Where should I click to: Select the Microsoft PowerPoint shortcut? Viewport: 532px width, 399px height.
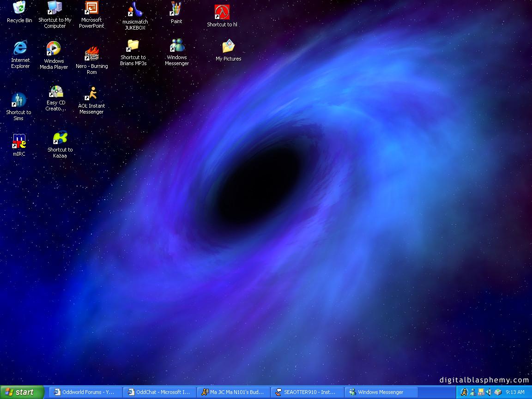coord(91,8)
